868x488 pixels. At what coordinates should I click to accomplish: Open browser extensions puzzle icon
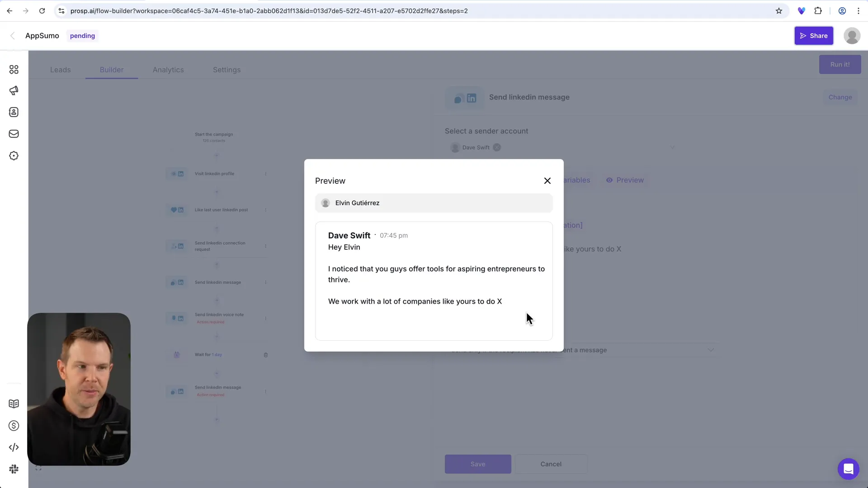(818, 11)
